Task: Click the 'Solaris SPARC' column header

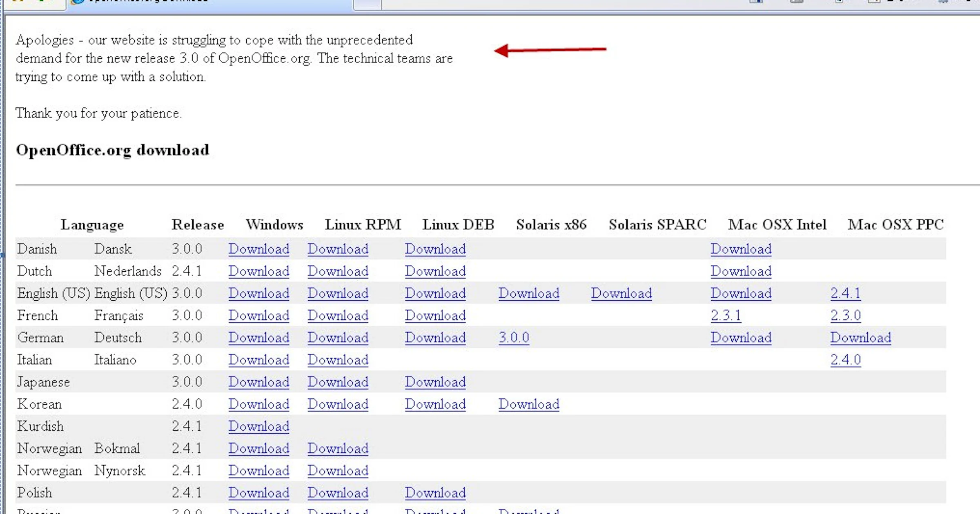Action: [657, 225]
